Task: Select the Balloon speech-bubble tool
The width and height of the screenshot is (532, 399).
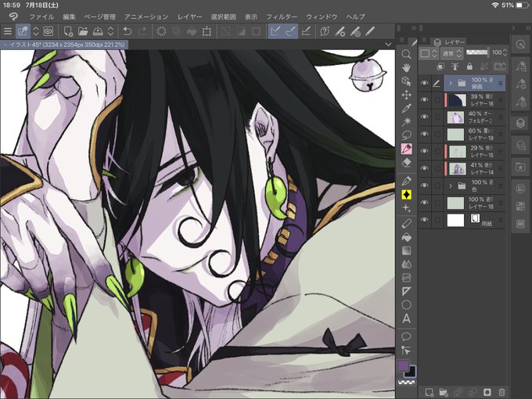Action: [406, 336]
